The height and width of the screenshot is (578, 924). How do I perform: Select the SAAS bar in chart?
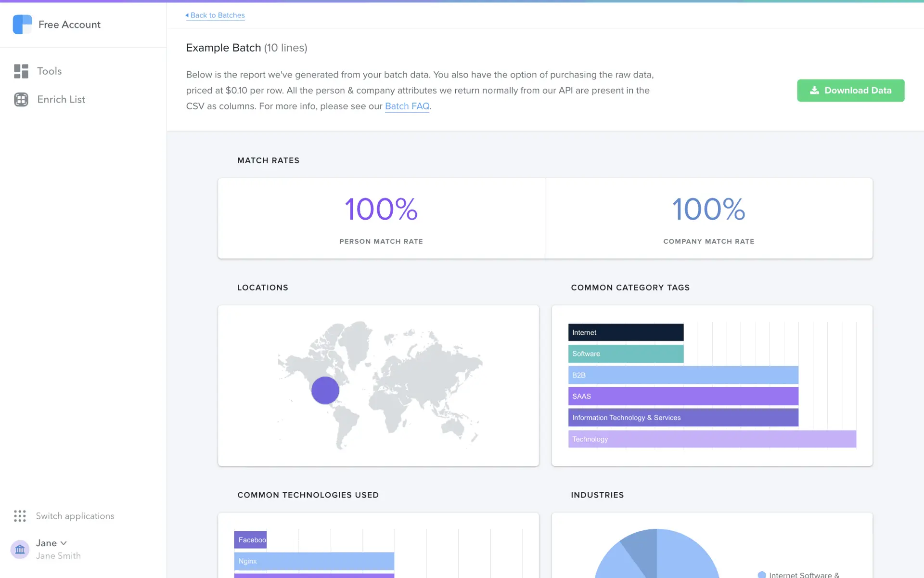(x=683, y=396)
